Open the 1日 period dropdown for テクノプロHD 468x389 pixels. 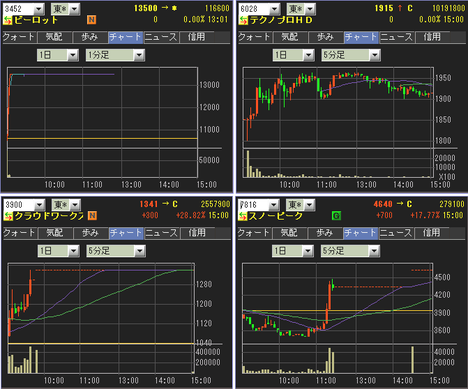pyautogui.click(x=309, y=55)
